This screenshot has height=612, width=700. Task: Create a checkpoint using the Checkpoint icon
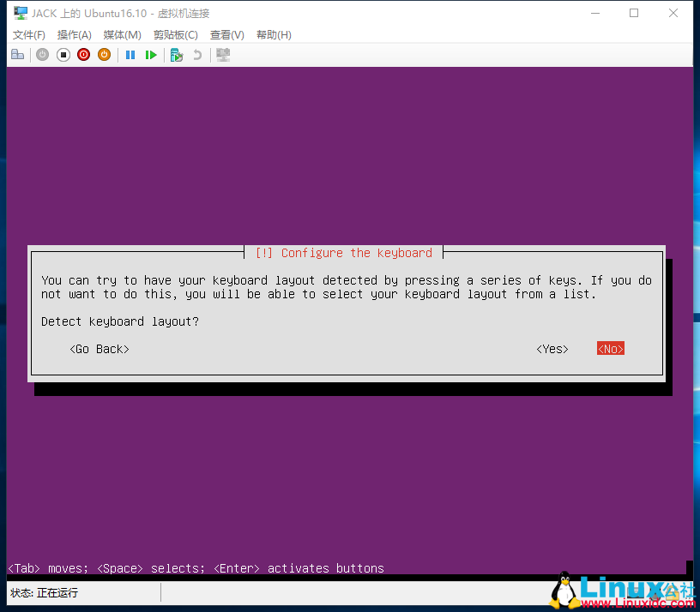coord(176,54)
